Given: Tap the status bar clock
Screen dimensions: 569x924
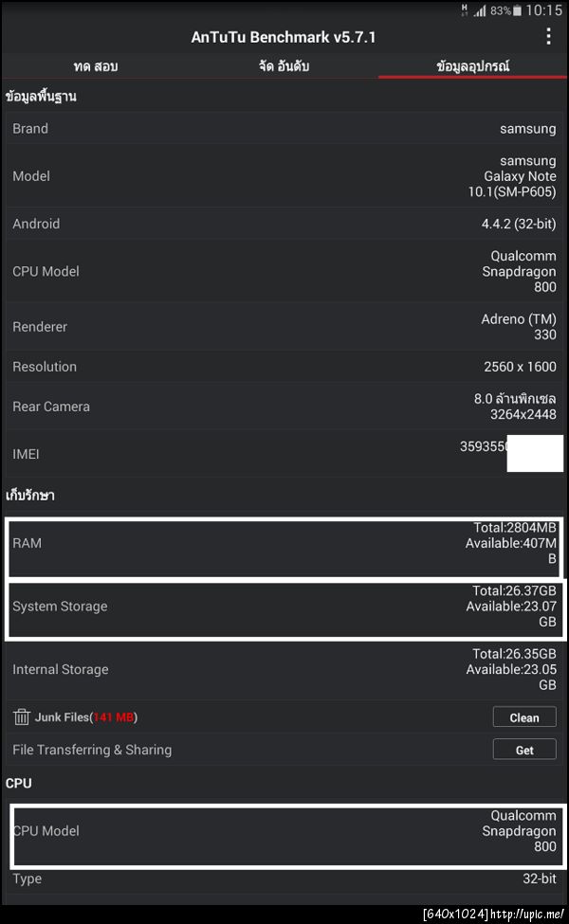Looking at the screenshot, I should pos(543,10).
